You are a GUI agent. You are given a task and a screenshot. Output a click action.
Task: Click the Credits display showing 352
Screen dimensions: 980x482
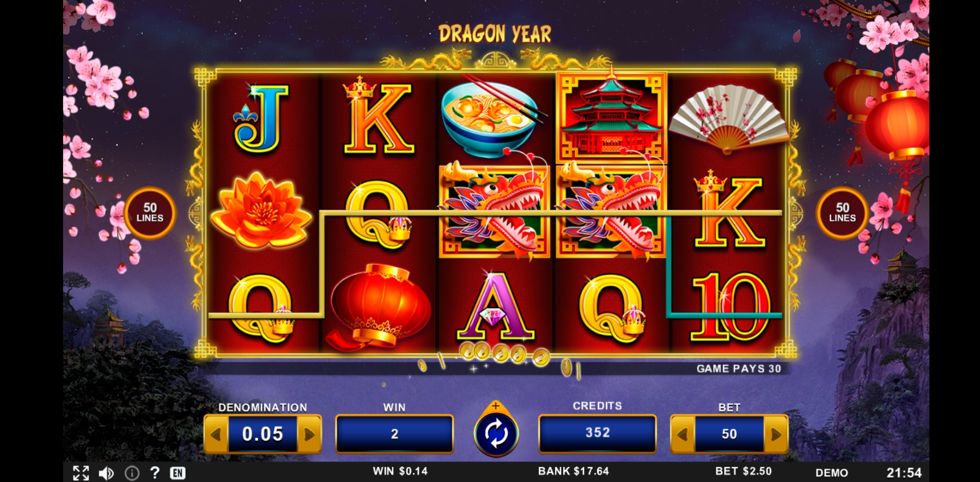(597, 433)
